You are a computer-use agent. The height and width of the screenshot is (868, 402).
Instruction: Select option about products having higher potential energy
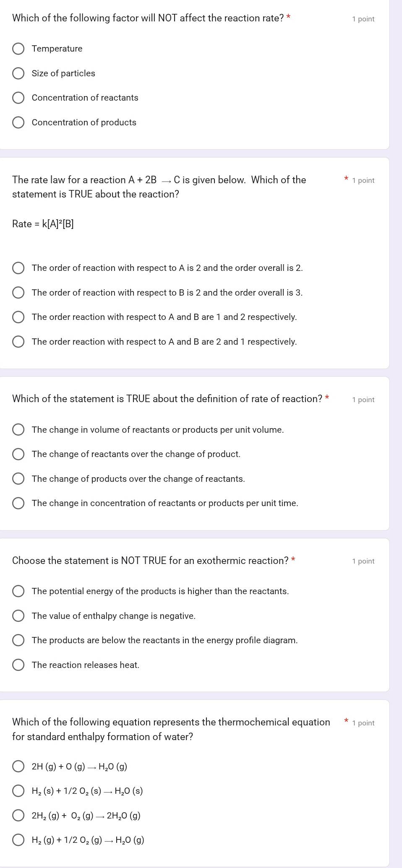(x=18, y=591)
